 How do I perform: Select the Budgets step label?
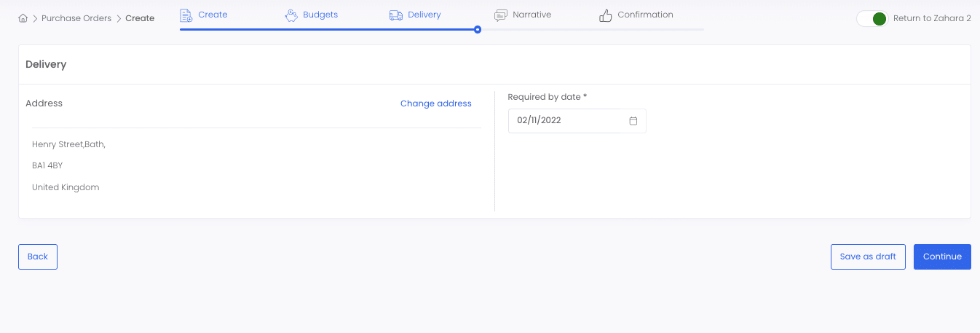point(320,15)
